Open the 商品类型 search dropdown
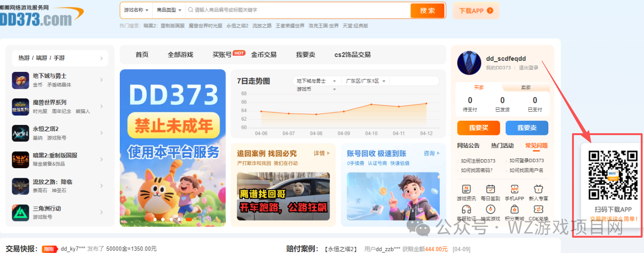Image resolution: width=644 pixels, height=253 pixels. tap(169, 10)
